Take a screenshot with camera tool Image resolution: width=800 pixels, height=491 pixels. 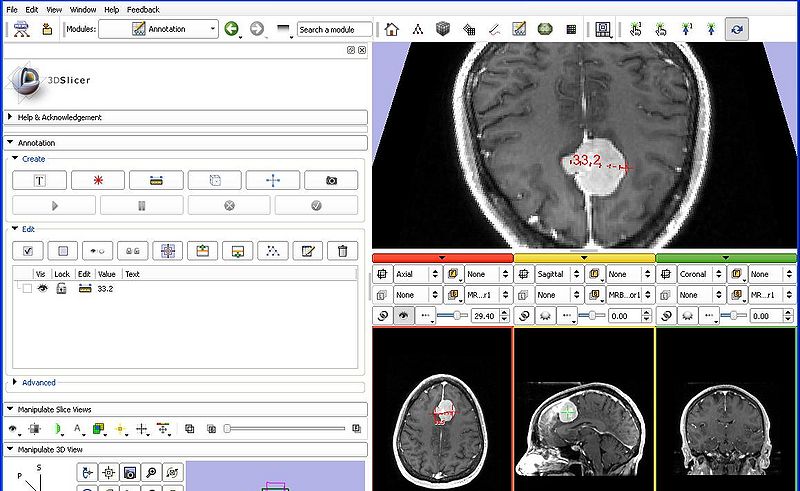point(331,180)
